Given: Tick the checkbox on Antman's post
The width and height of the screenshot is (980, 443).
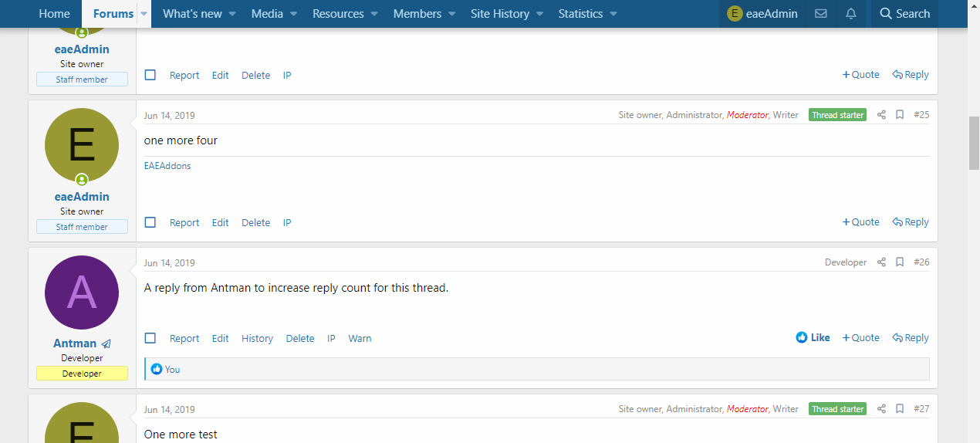Looking at the screenshot, I should [150, 338].
